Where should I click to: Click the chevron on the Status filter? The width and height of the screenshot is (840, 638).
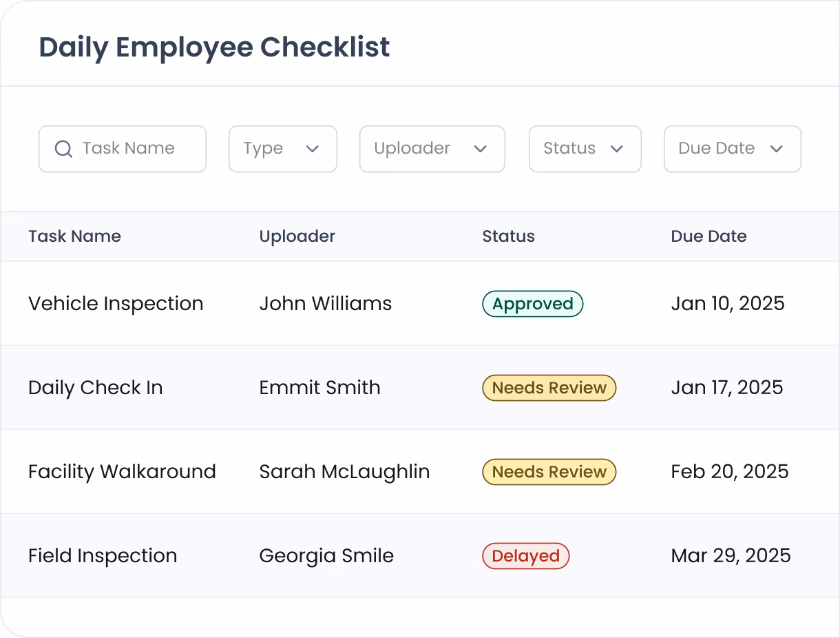[x=618, y=149]
